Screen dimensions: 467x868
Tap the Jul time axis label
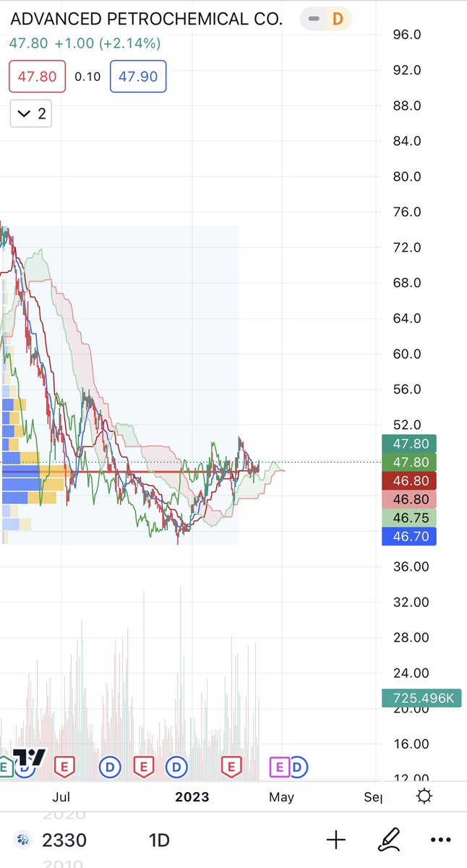61,797
